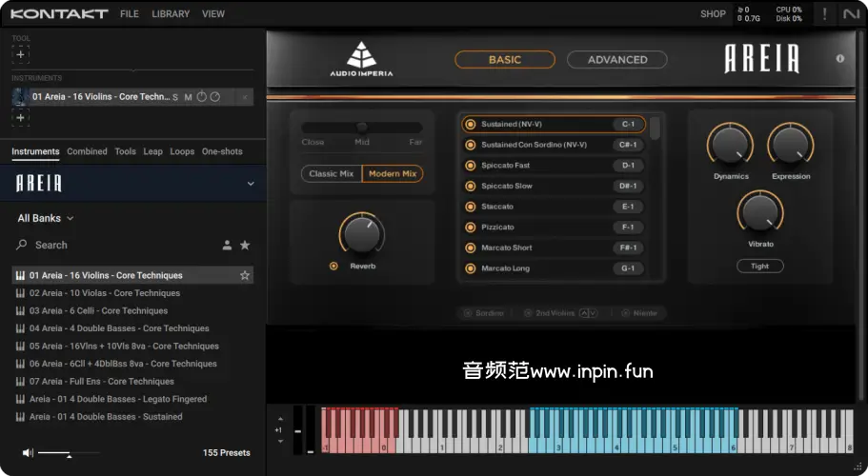Viewport: 868px width, 476px height.
Task: Switch to the Leap tab
Action: [152, 151]
